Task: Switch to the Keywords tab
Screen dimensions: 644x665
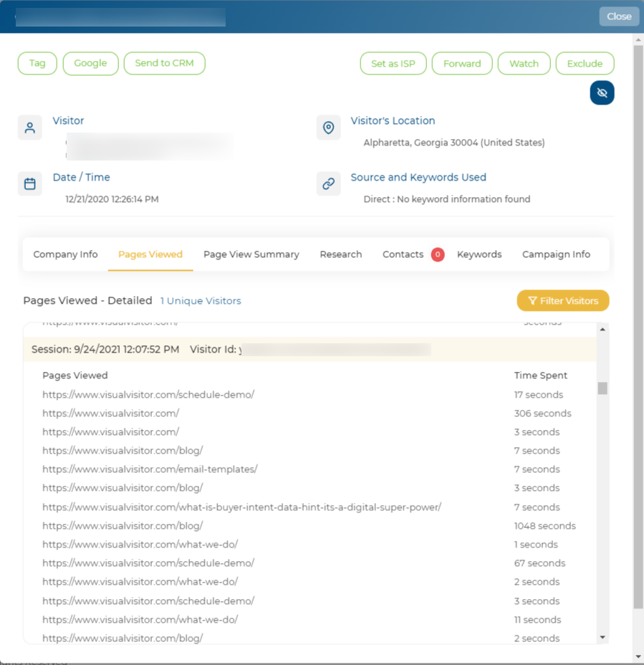Action: click(479, 254)
